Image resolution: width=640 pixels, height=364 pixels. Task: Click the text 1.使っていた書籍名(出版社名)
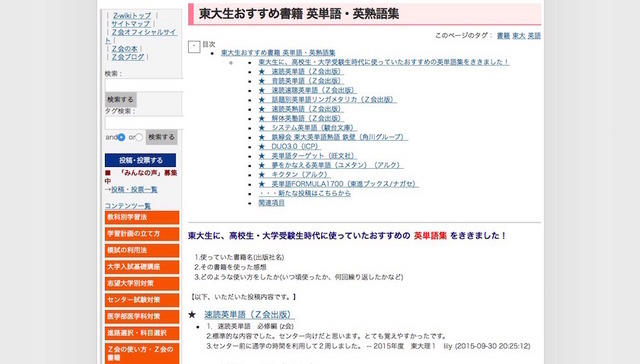coord(239,257)
